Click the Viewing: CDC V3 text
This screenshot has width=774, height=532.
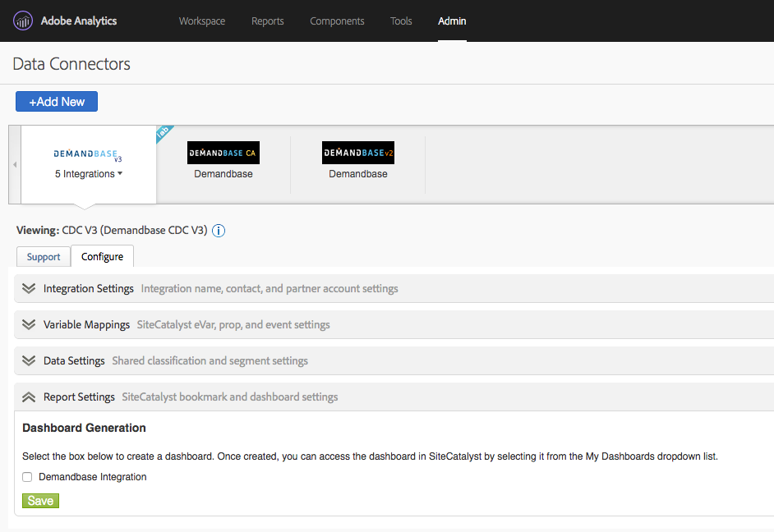click(x=112, y=230)
